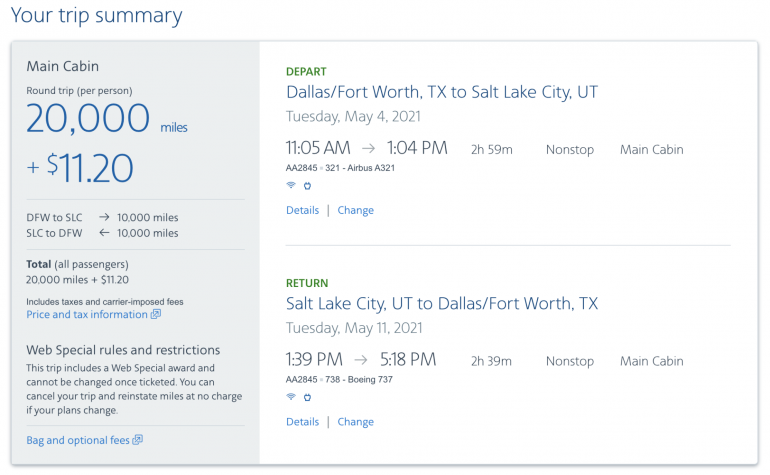Click the external-link icon beside Price and tax information

click(x=155, y=315)
